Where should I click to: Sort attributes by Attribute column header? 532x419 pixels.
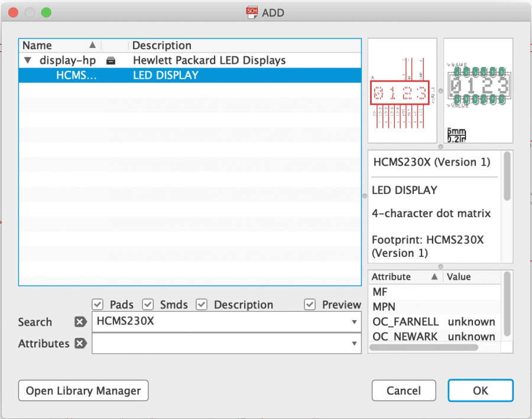404,276
